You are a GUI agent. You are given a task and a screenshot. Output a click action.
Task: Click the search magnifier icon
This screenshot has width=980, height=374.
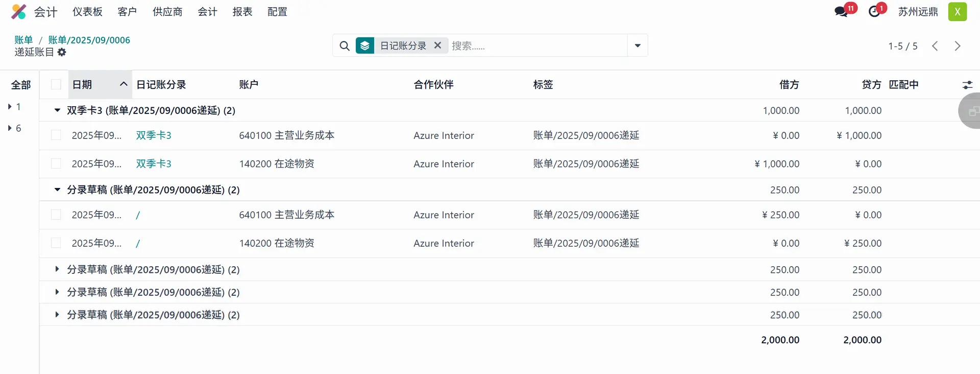[345, 46]
